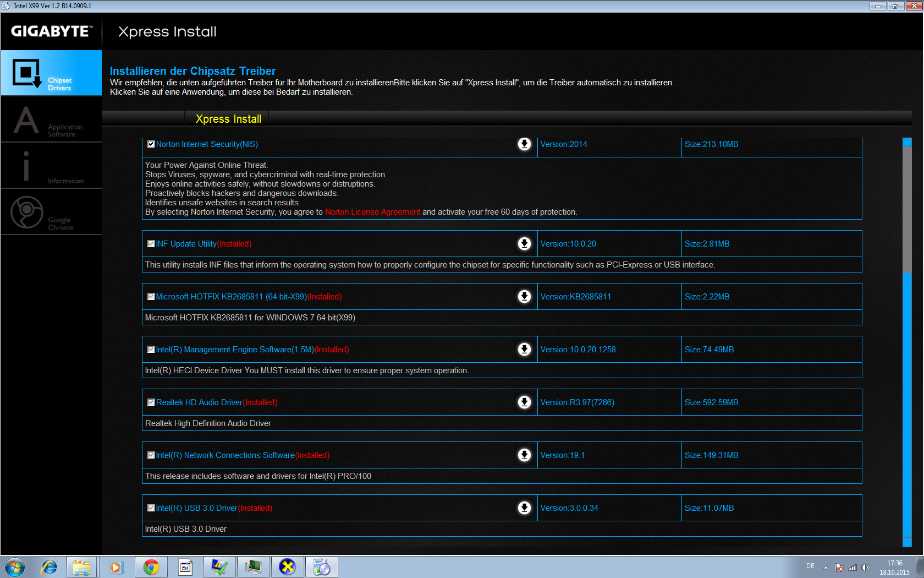
Task: Uncheck the Norton Internet Security(NIS) checkbox
Action: tap(151, 144)
